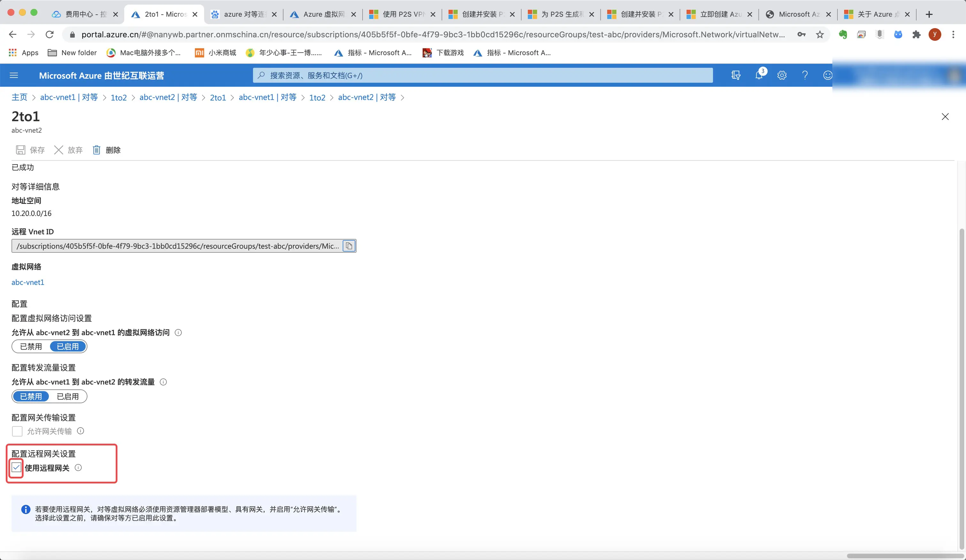Open the Azure portal hamburger menu

pos(14,75)
